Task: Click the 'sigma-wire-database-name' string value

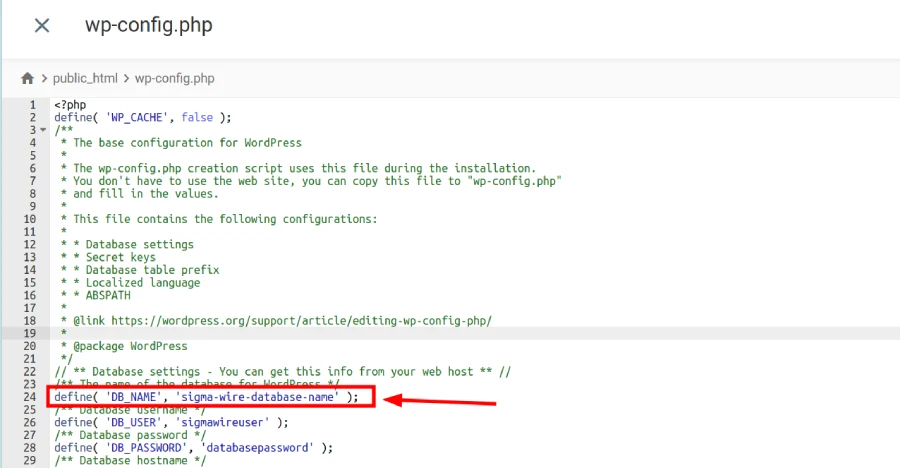Action: (x=257, y=397)
